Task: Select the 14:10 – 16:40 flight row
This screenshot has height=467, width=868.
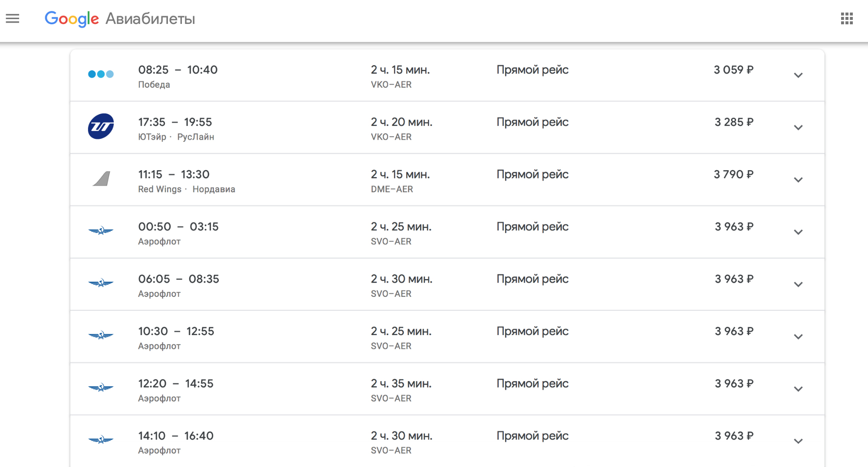Action: point(447,441)
